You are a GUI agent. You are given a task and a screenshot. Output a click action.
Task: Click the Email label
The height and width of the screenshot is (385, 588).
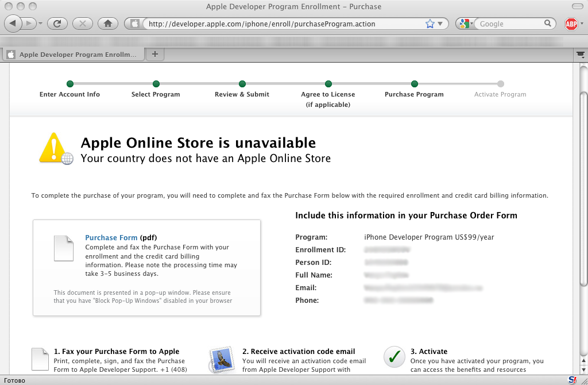[x=305, y=287]
